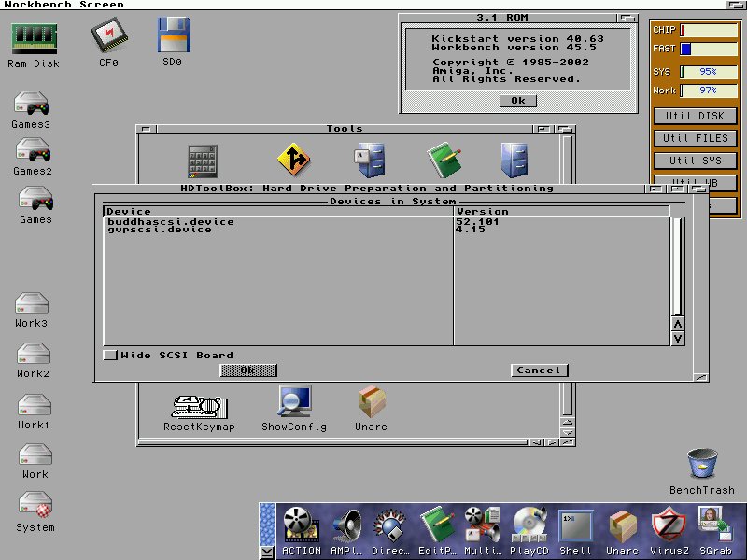The width and height of the screenshot is (747, 560).
Task: Click Tools window scroll right arrow
Action: (552, 442)
